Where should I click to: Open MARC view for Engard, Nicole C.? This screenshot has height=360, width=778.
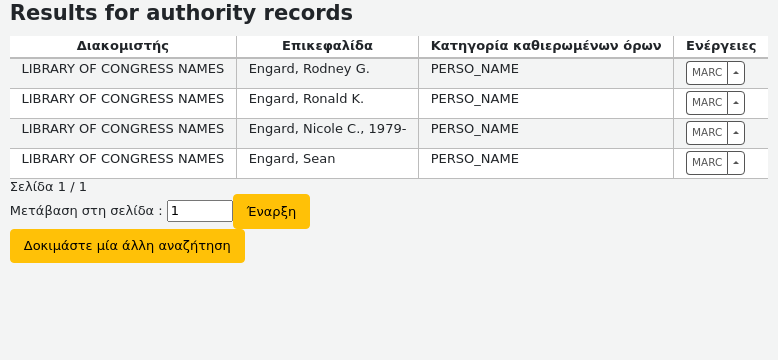pos(707,133)
